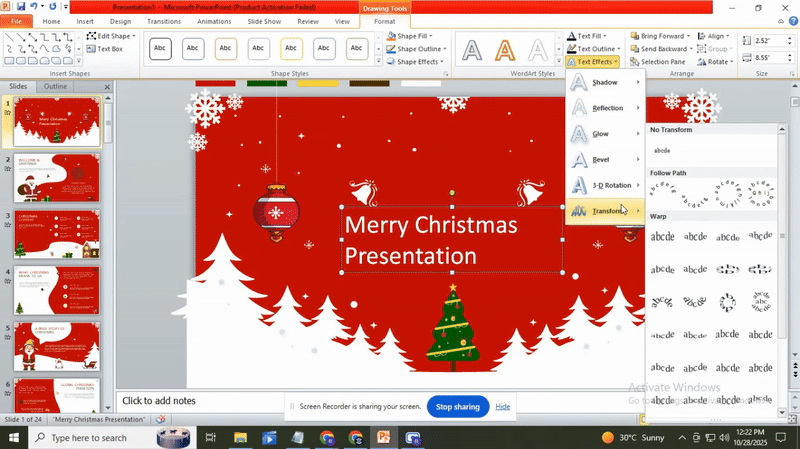Image resolution: width=800 pixels, height=449 pixels.
Task: Pick the first black-outlined Abc shape style
Action: click(161, 49)
